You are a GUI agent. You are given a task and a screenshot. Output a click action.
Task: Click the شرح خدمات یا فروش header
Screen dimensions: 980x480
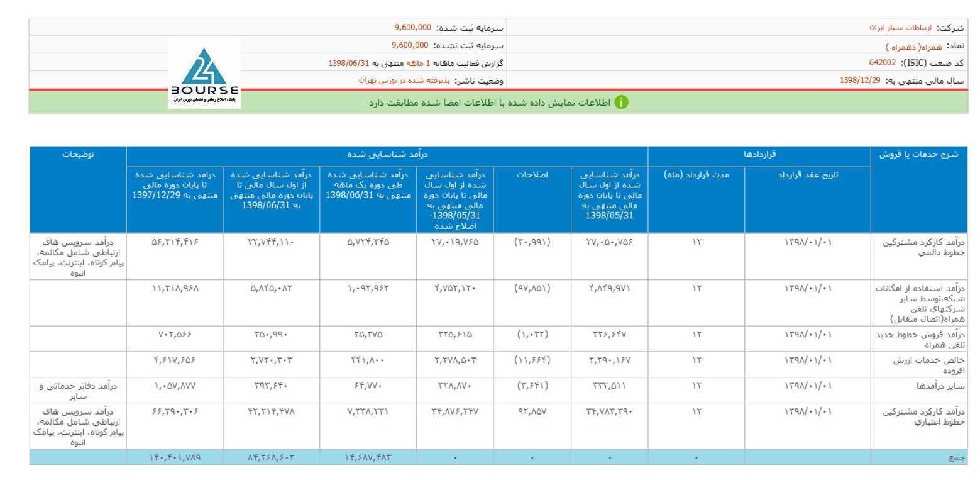point(918,155)
